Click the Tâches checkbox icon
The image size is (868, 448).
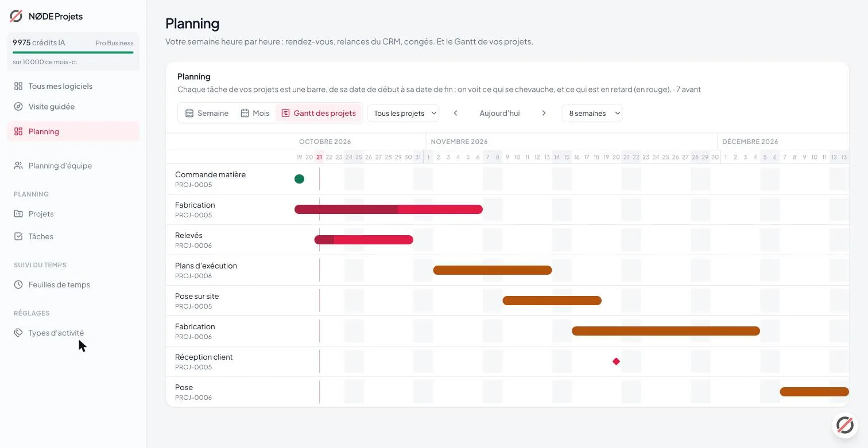pyautogui.click(x=18, y=236)
